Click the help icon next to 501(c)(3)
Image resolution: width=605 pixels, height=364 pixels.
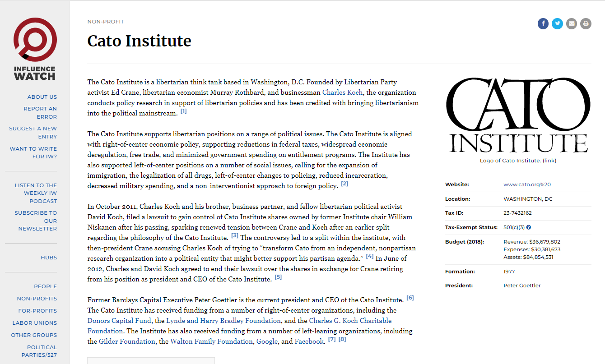(529, 227)
